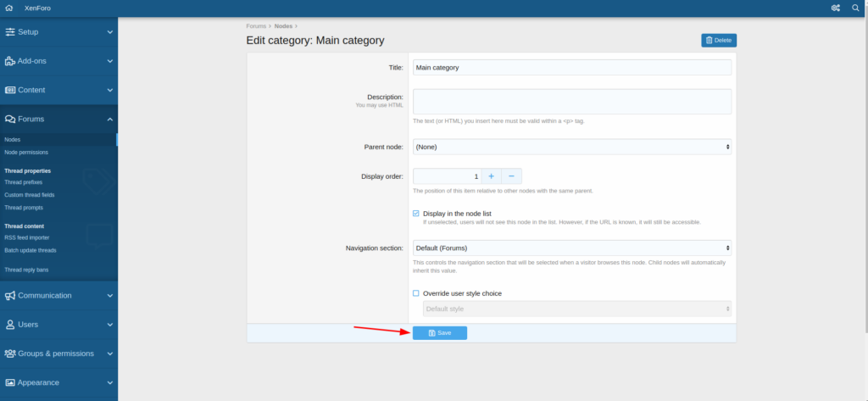Expand the Communication section chevron
The width and height of the screenshot is (868, 401).
(x=109, y=295)
